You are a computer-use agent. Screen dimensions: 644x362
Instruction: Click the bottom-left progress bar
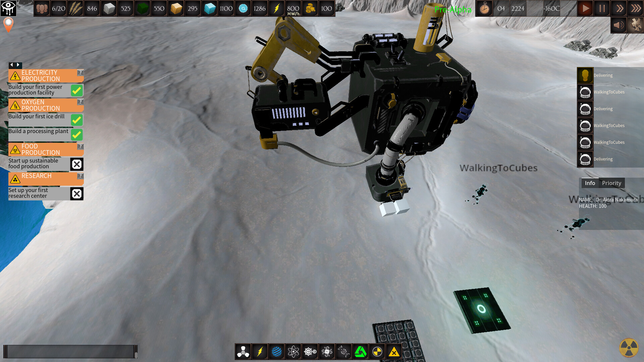[x=70, y=352]
